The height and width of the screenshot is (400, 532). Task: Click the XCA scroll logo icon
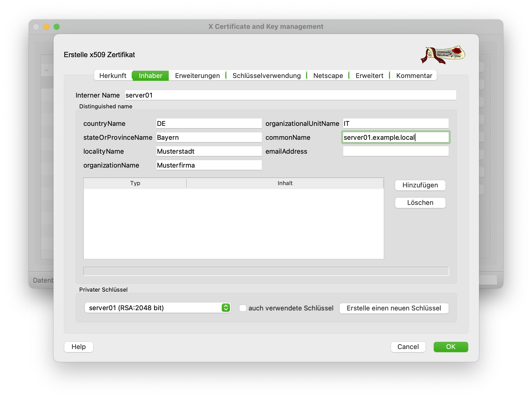pos(443,55)
